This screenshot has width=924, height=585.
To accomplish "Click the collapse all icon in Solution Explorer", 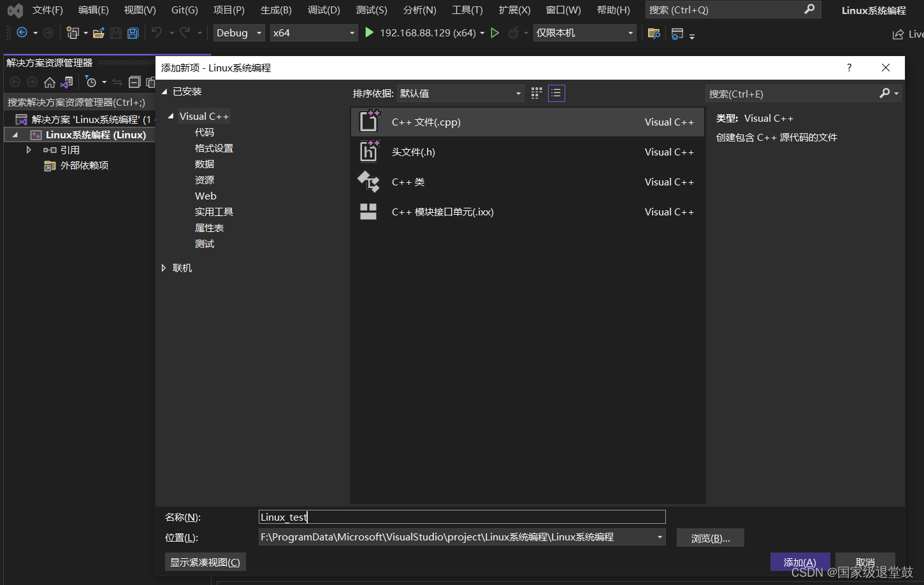I will (134, 82).
